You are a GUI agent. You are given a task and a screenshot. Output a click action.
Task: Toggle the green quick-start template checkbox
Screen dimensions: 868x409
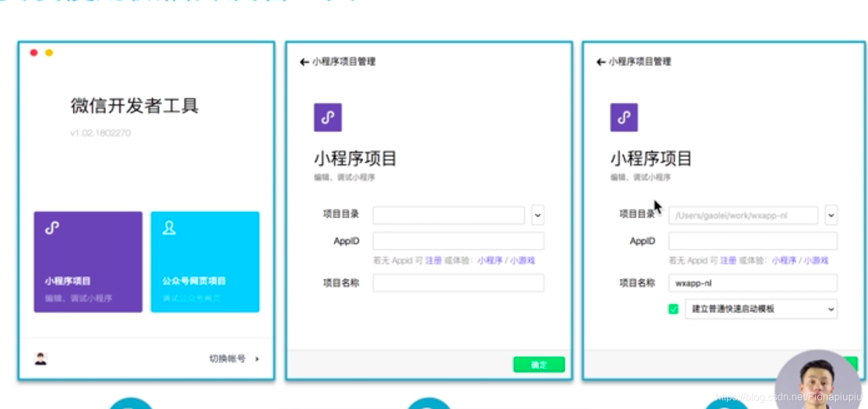673,309
